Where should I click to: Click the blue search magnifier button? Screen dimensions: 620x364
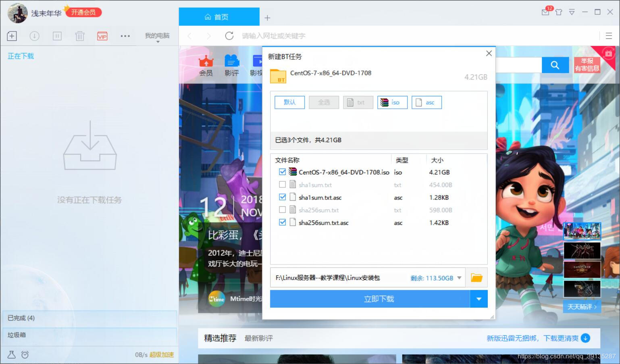pyautogui.click(x=555, y=65)
